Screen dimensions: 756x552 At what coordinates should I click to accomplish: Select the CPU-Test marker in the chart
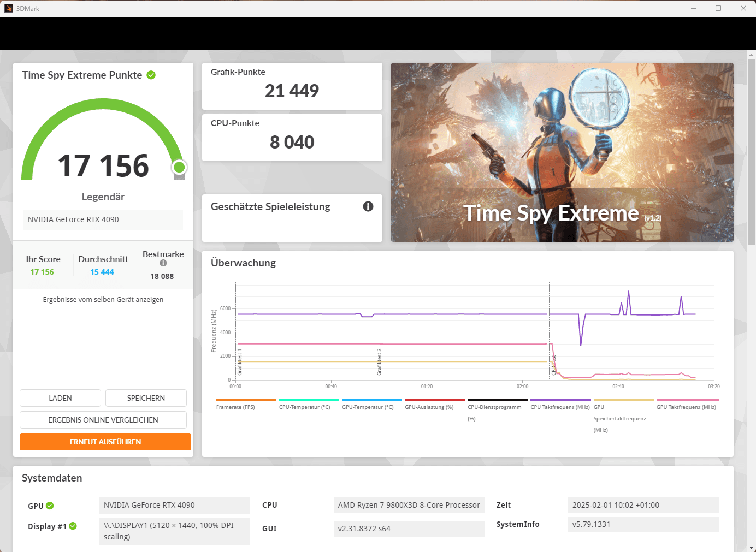[553, 365]
